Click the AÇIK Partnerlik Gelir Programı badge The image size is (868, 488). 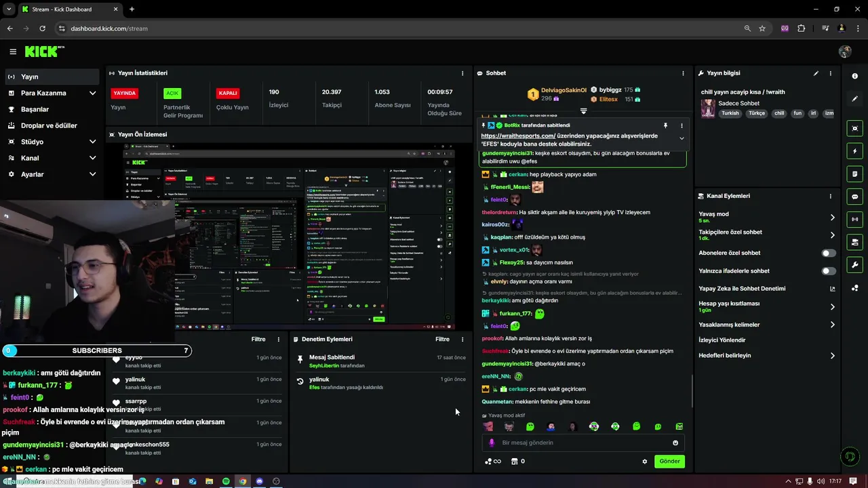(x=172, y=94)
